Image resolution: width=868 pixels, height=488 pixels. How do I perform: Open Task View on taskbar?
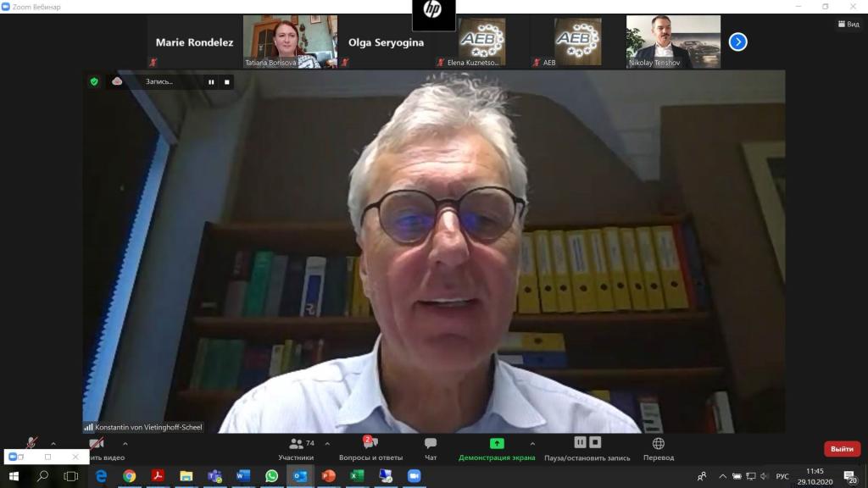(71, 476)
